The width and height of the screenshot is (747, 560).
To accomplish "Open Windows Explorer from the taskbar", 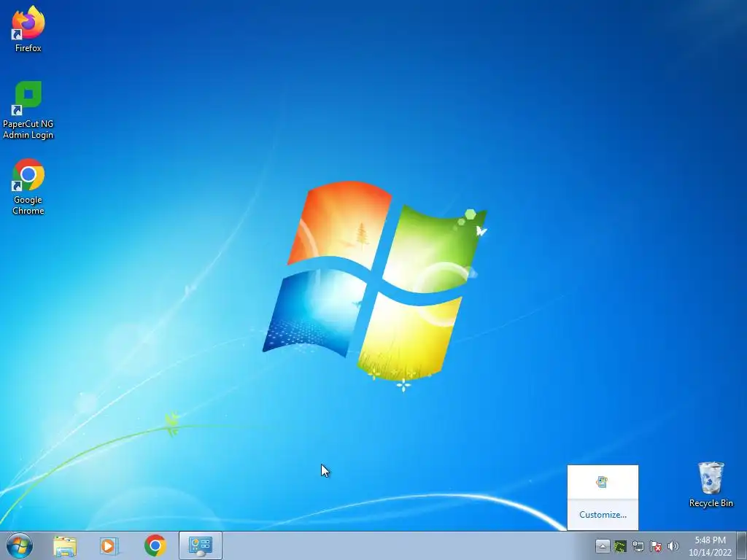I will coord(65,545).
